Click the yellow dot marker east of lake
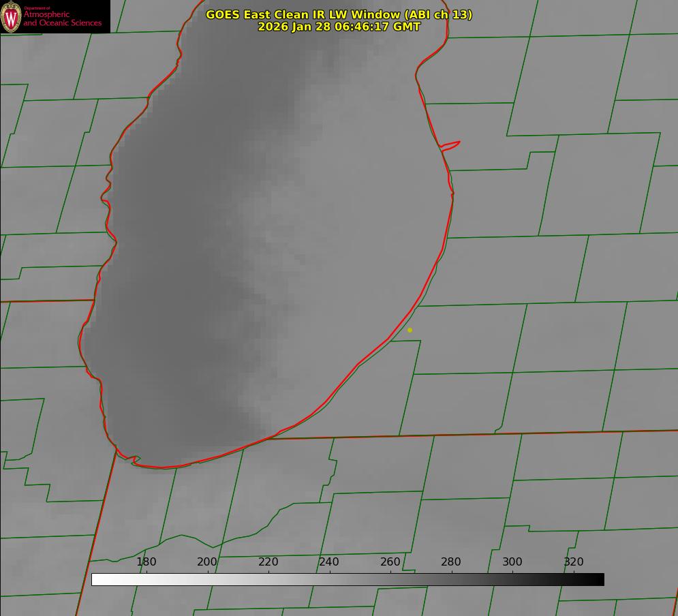Screen dimensions: 678x616 point(410,330)
